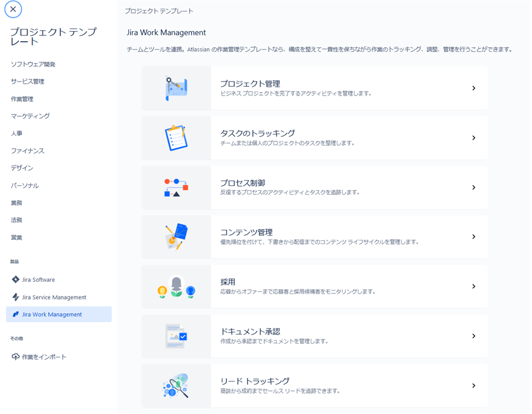Click the プロセス制御 flowchart icon
The height and width of the screenshot is (414, 532).
tap(176, 187)
